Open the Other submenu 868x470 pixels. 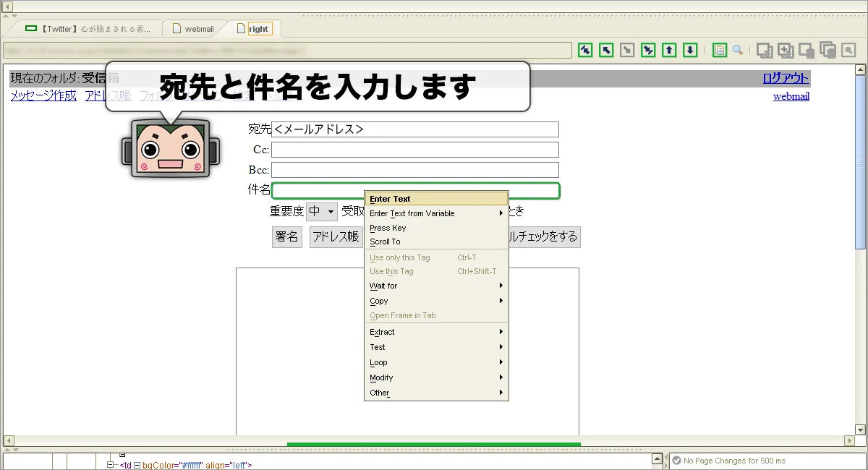point(437,393)
